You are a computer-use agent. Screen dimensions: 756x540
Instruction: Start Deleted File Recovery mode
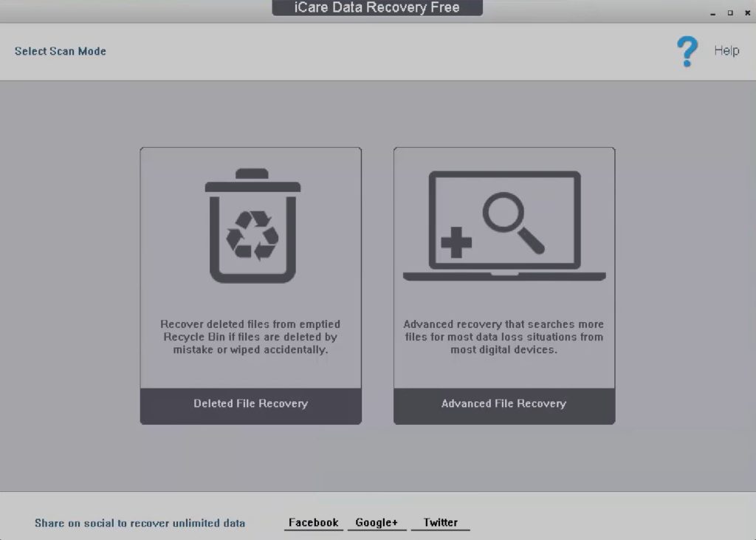[x=250, y=404]
